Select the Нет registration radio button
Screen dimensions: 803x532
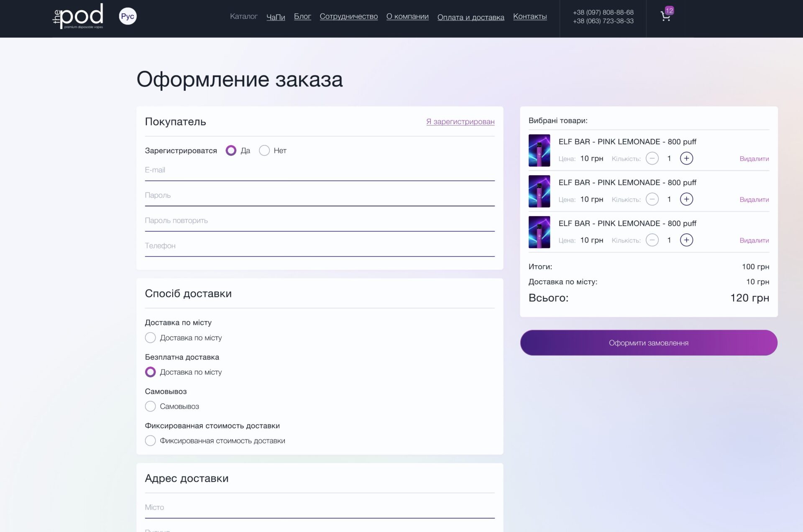(x=264, y=151)
